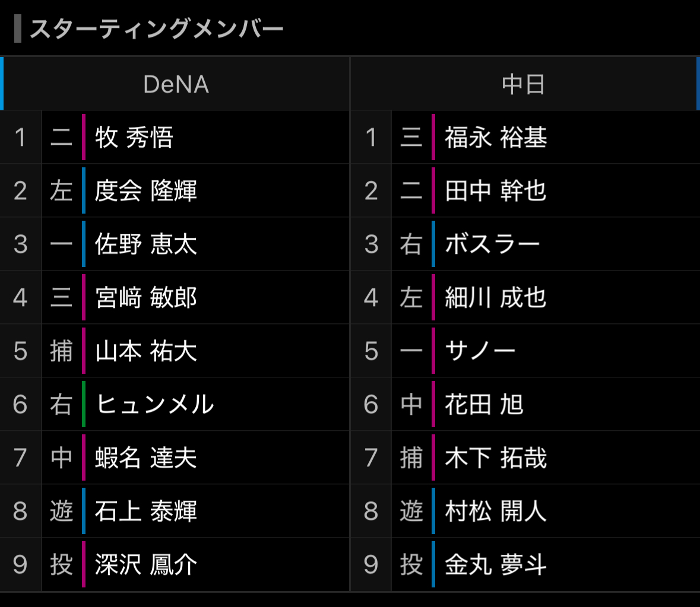Tap on 花田 旭 in lineup
This screenshot has height=607, width=700.
click(x=484, y=405)
